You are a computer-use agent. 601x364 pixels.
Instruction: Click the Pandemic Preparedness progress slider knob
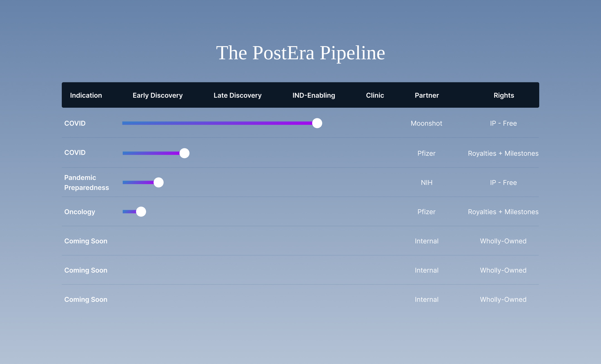tap(159, 182)
